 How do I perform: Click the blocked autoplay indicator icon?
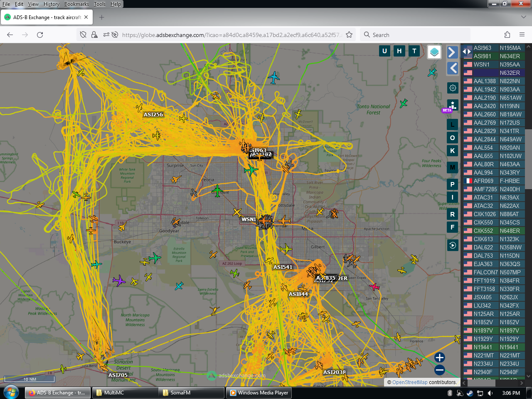115,35
